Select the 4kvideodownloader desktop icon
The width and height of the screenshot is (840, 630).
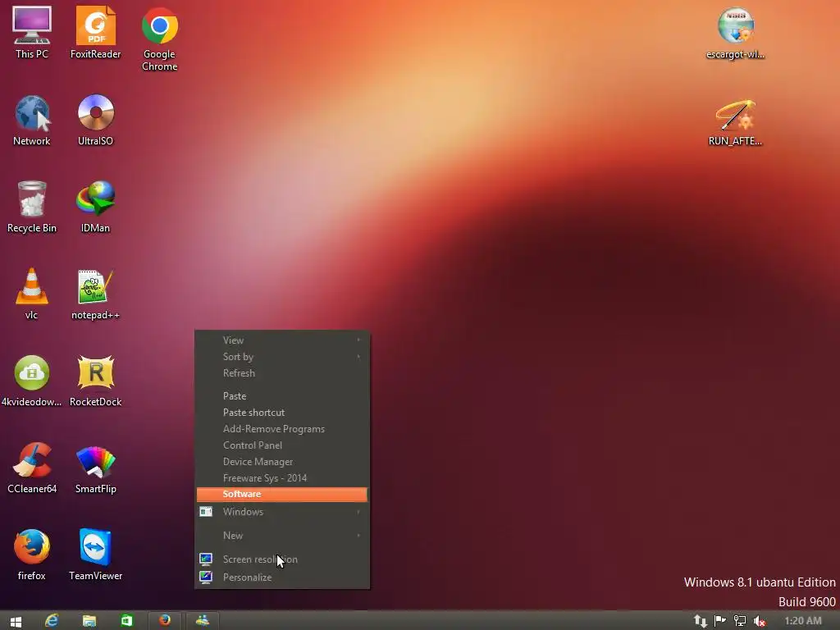[32, 381]
